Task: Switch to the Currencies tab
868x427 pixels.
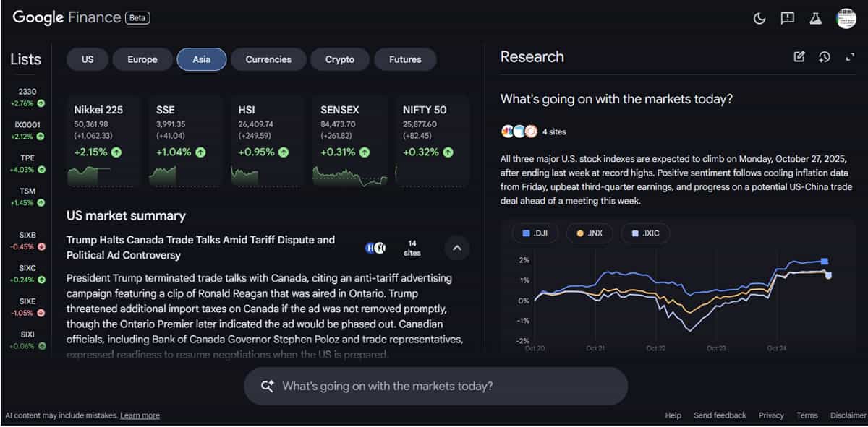Action: (268, 59)
